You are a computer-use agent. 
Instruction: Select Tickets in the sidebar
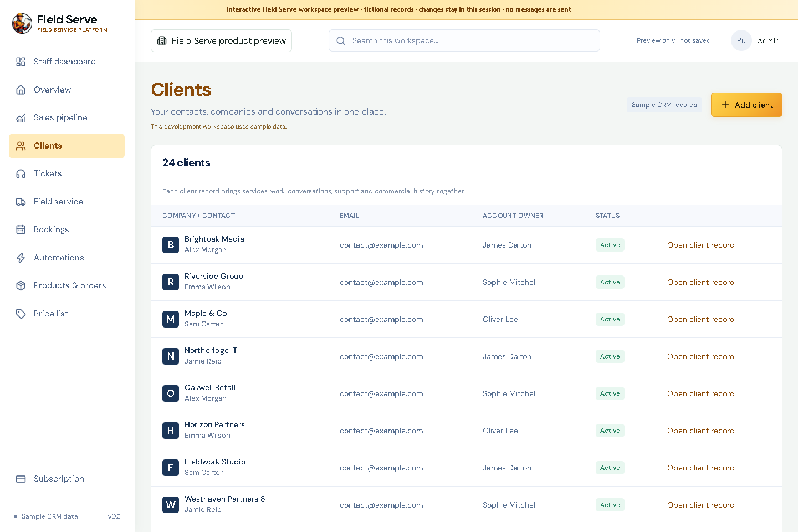[x=66, y=173]
